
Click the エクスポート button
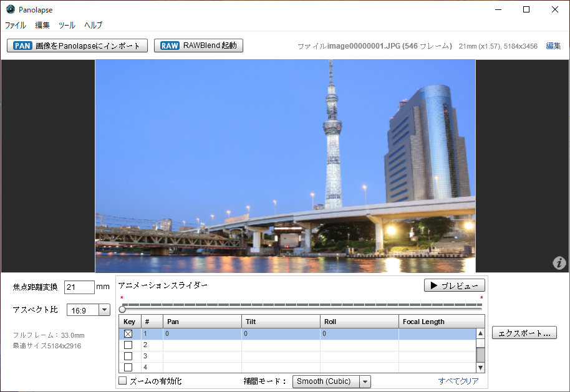[x=524, y=333]
